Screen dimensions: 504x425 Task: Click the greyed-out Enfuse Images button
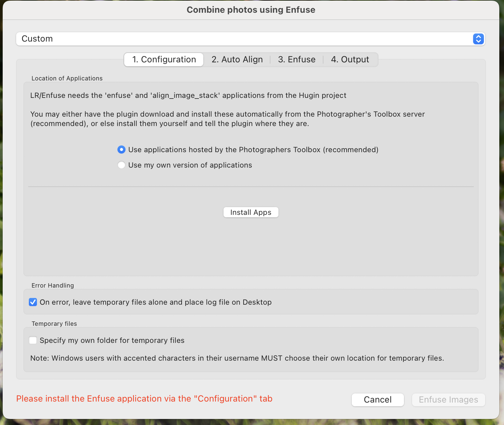pos(448,400)
